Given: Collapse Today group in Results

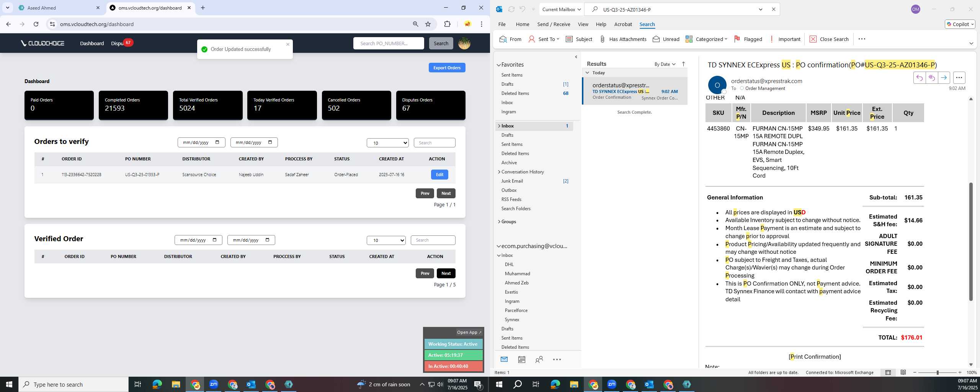Looking at the screenshot, I should pos(587,72).
